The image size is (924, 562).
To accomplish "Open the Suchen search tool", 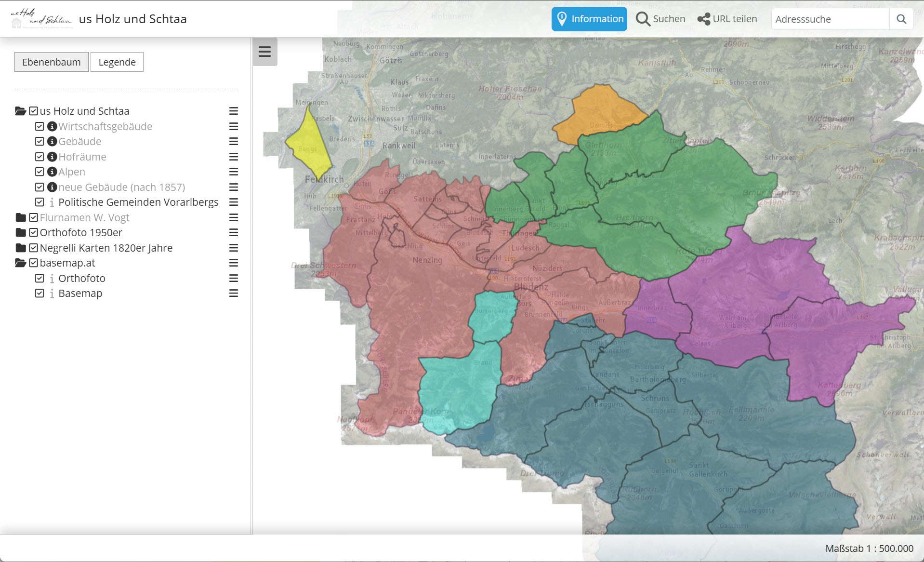I will pos(660,19).
